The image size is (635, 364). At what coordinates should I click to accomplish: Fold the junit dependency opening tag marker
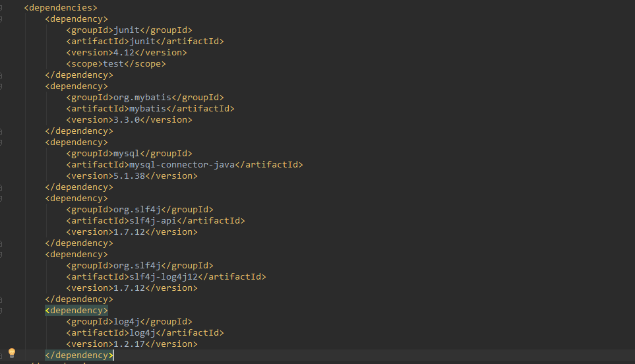[1, 19]
